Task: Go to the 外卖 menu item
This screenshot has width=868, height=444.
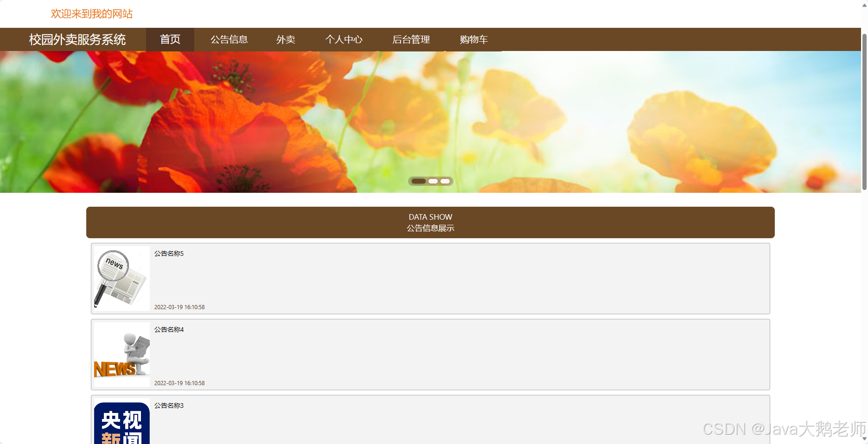Action: (x=286, y=39)
